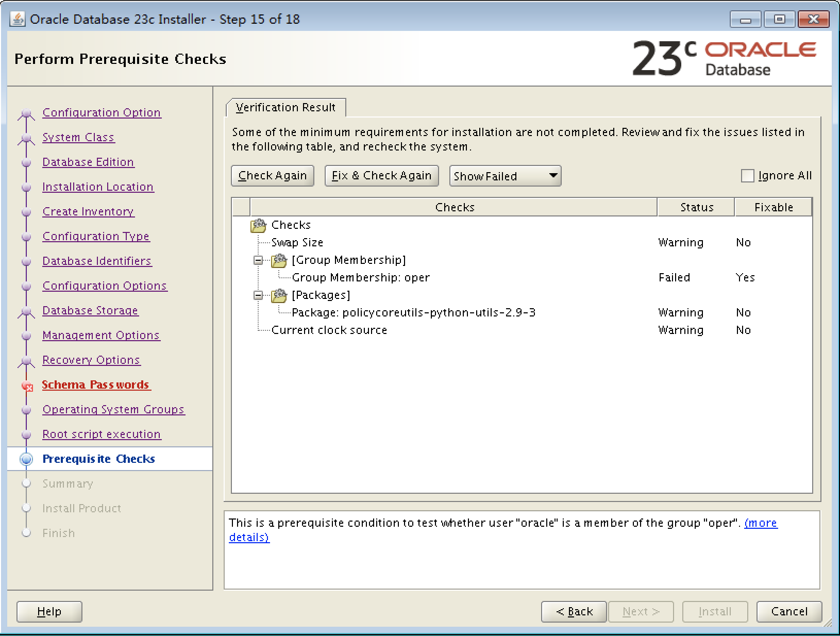840x636 pixels.
Task: Click the System Class step marker
Action: click(x=26, y=138)
